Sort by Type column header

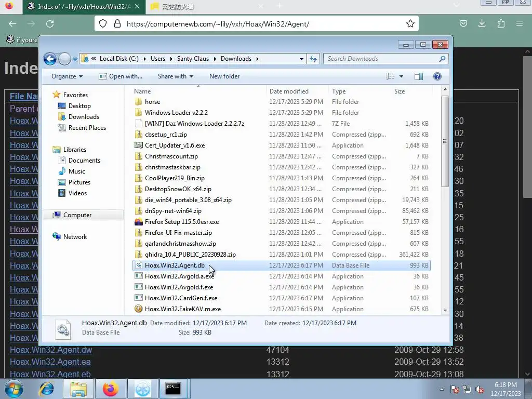coord(360,91)
